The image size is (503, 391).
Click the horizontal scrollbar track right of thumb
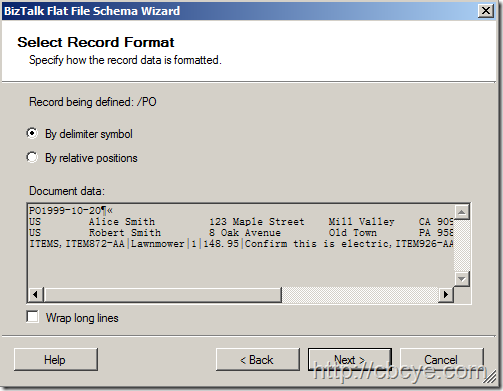click(x=360, y=295)
